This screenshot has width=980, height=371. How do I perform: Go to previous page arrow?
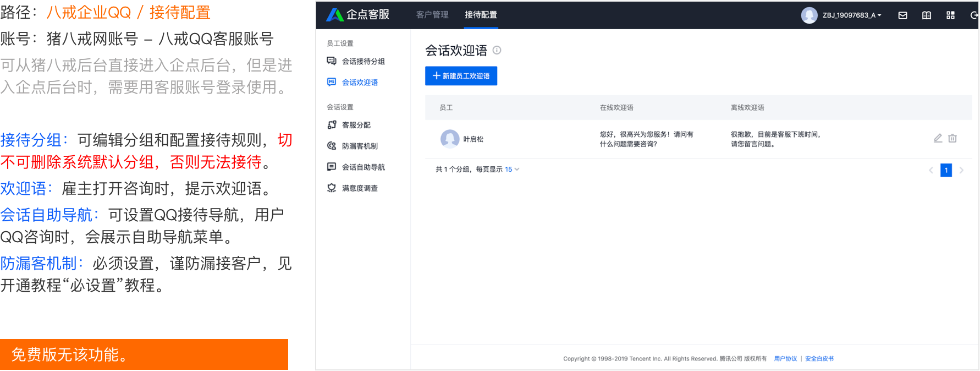point(931,170)
